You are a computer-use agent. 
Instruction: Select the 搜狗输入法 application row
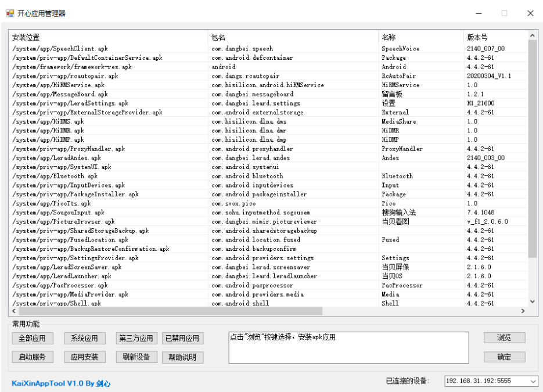tap(174, 213)
